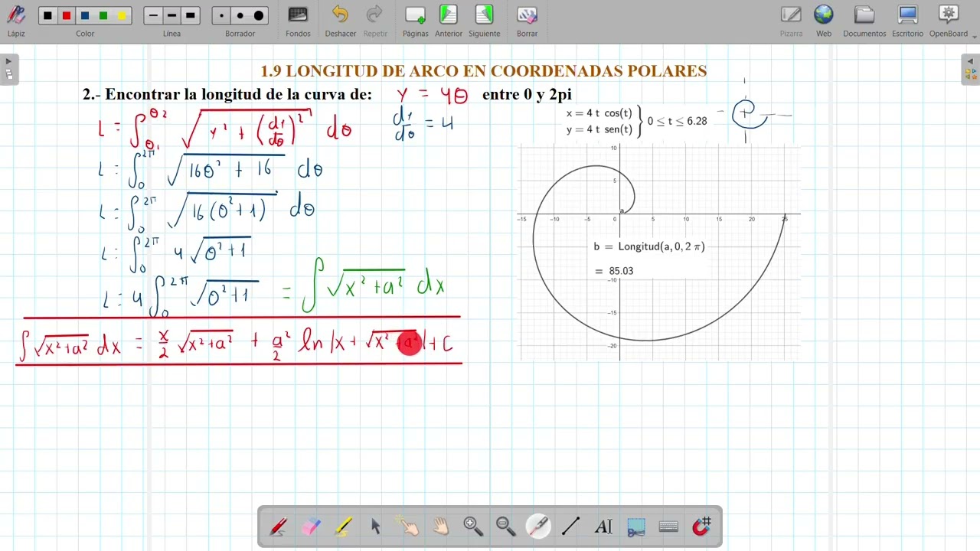Click Deshacer to undo last stroke

[x=340, y=21]
